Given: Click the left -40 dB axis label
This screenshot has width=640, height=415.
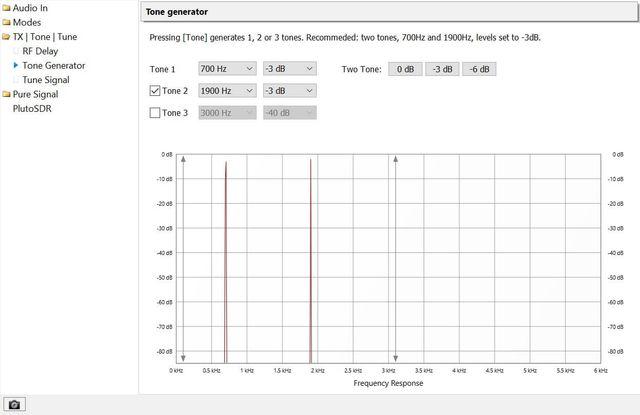Looking at the screenshot, I should tap(165, 253).
